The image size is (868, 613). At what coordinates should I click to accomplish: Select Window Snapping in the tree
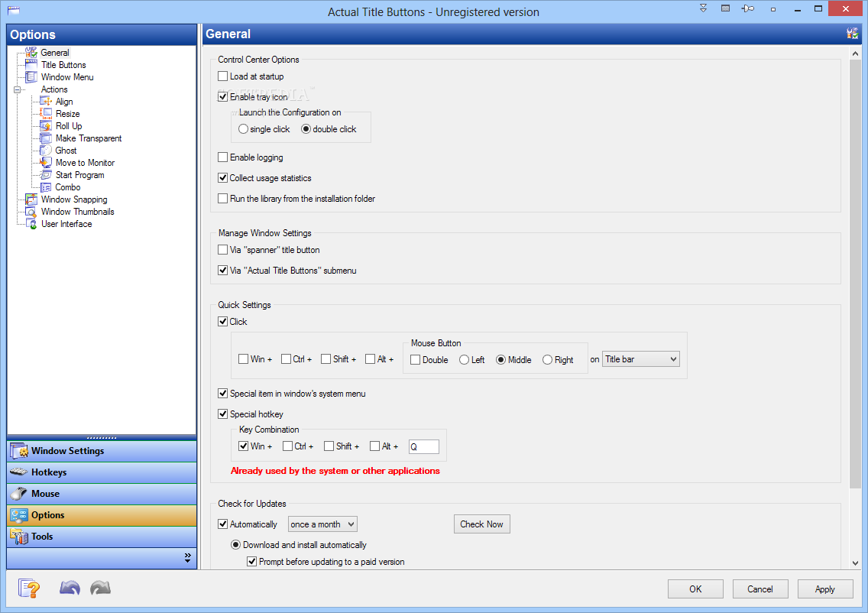pos(74,199)
